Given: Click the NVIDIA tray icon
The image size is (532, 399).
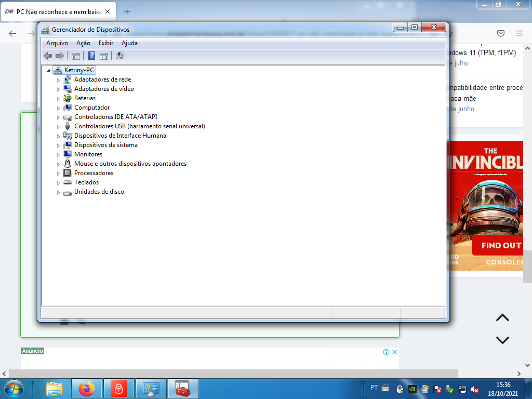Looking at the screenshot, I should (x=412, y=389).
